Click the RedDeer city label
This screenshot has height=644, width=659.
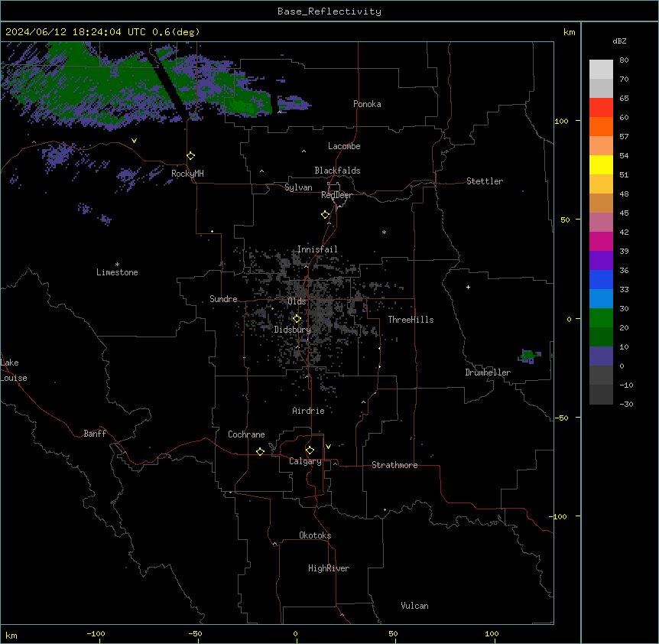click(336, 195)
